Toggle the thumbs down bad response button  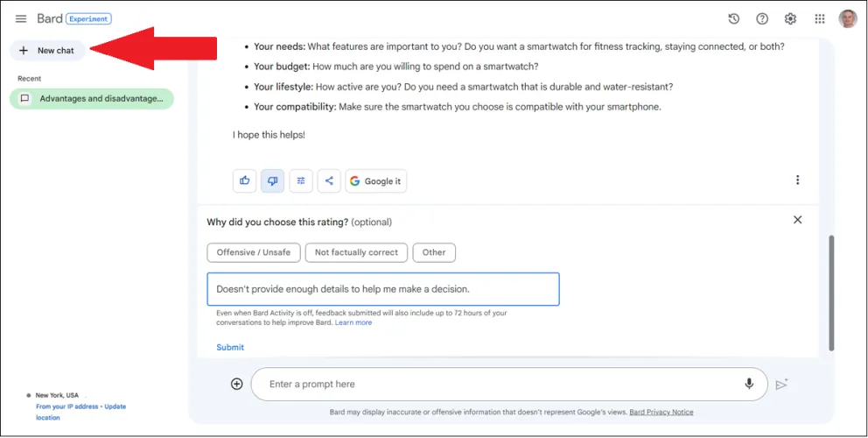click(273, 180)
